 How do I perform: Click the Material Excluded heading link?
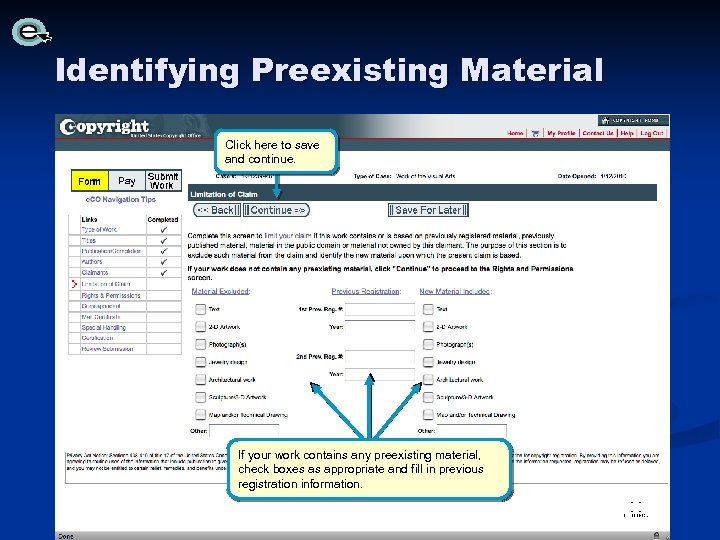[x=220, y=291]
